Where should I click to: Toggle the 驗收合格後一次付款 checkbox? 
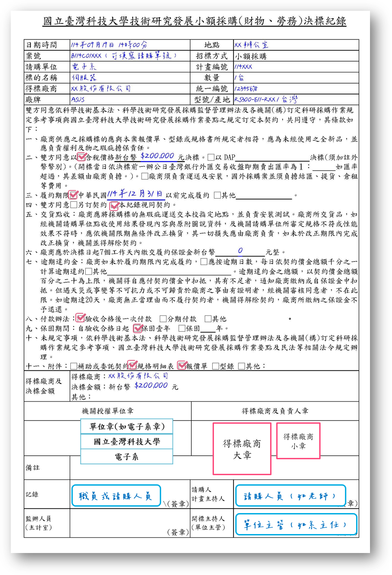coord(80,318)
